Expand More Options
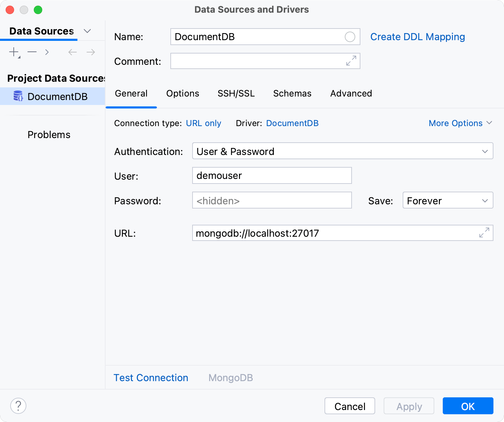 pyautogui.click(x=460, y=123)
